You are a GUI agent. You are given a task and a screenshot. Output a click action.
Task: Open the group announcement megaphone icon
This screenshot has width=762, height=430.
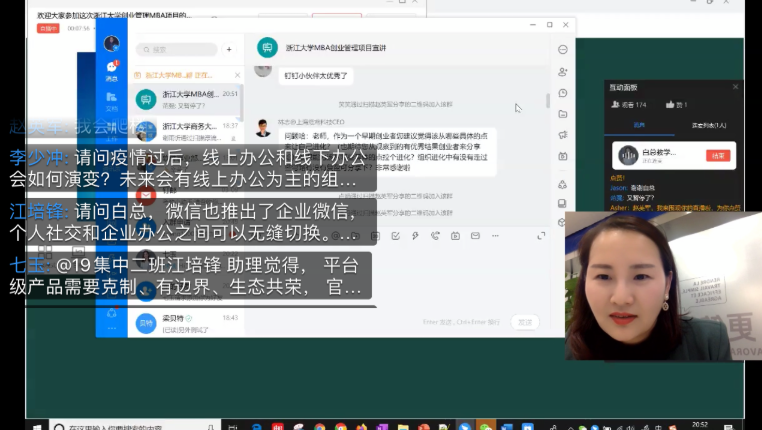[563, 135]
